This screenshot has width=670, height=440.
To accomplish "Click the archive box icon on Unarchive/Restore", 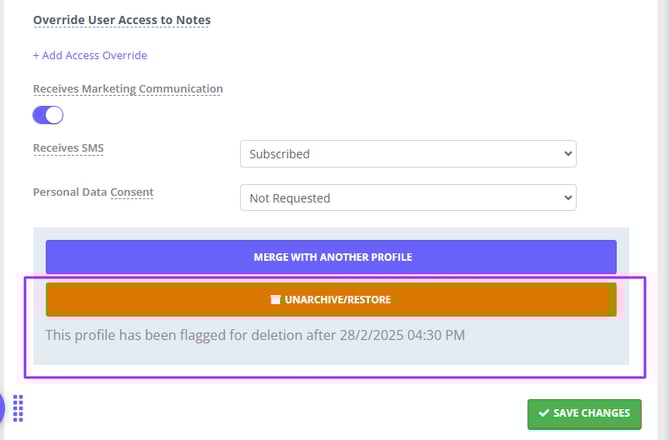I will point(275,299).
